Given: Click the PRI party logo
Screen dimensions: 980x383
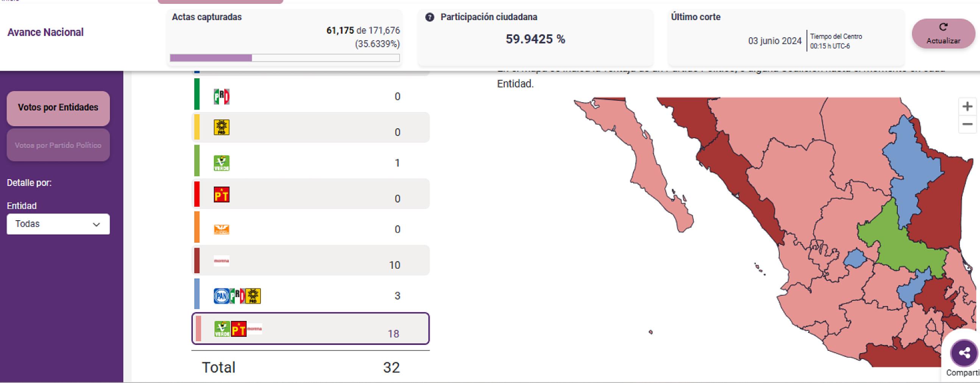Looking at the screenshot, I should click(x=222, y=97).
